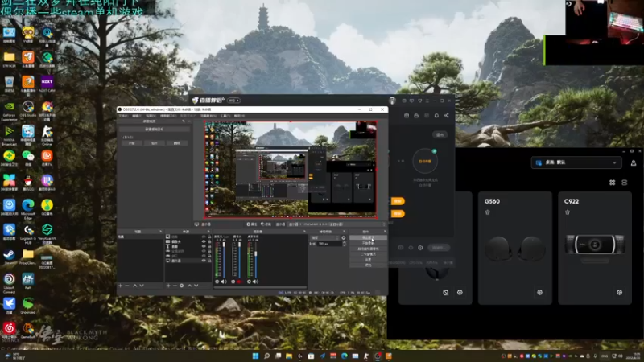This screenshot has height=362, width=644.
Task: Click 滤镜 Filters in source toolbar
Action: point(266,224)
